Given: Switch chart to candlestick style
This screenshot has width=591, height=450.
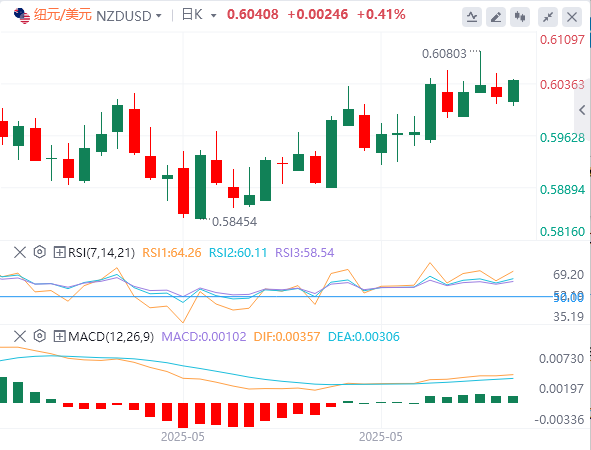Looking at the screenshot, I should click(x=520, y=17).
